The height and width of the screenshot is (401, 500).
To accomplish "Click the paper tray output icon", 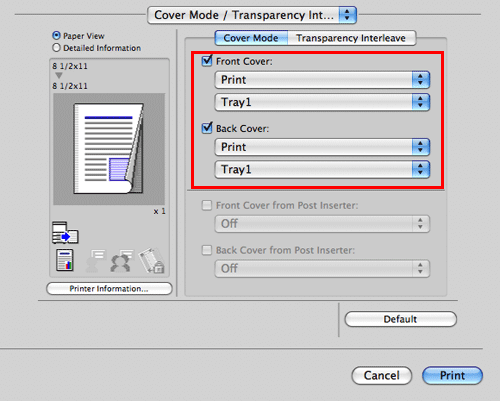I will tap(65, 233).
